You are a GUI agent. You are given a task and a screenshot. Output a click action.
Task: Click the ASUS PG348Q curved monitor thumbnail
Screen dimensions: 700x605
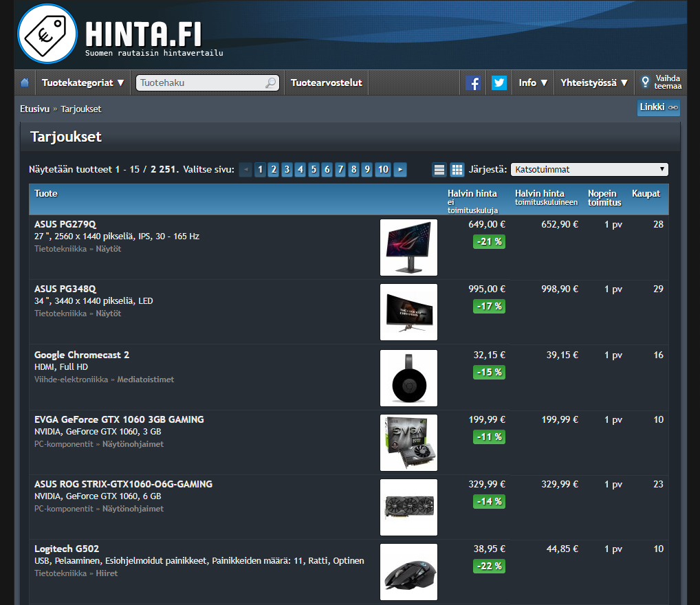[408, 312]
